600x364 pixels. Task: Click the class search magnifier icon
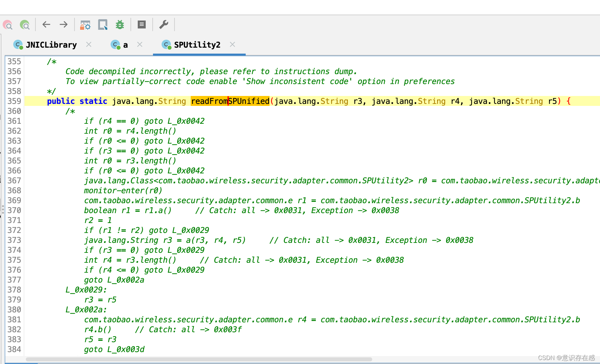coord(25,25)
